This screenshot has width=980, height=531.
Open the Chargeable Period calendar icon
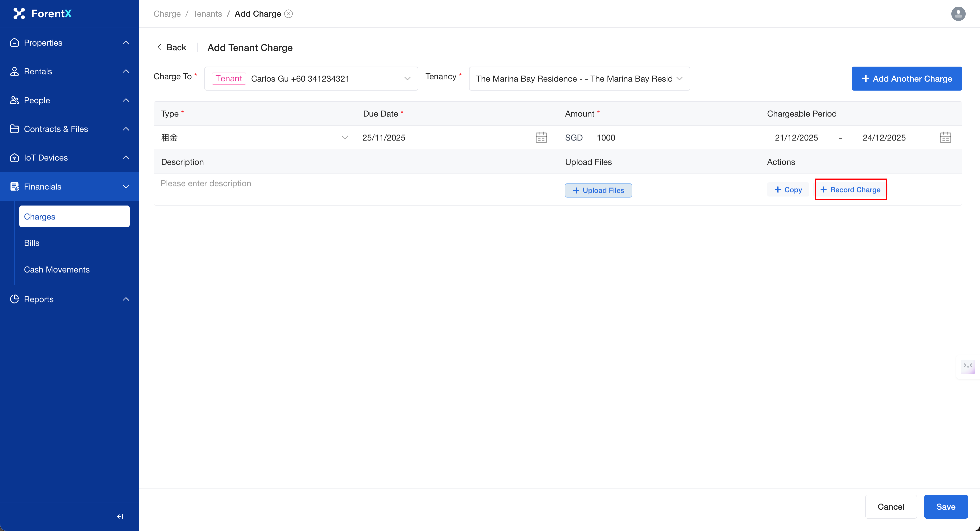click(945, 138)
